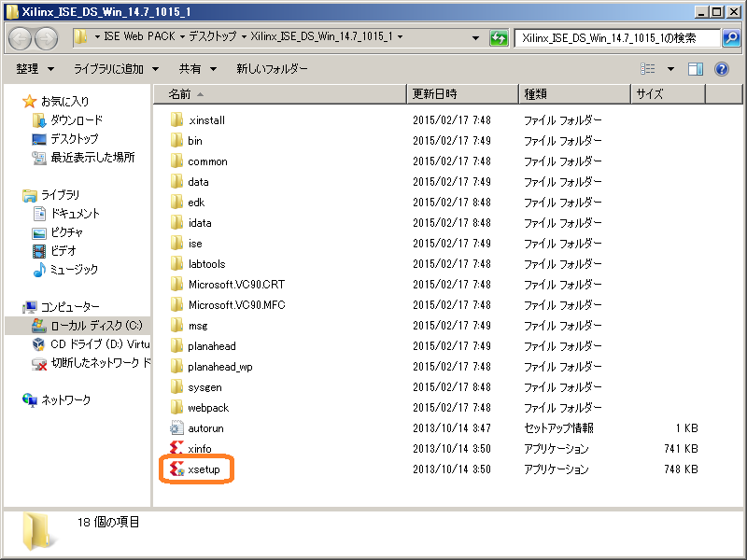Select ローカル ディスク (C:) in navigation pane
747x560 pixels.
coord(95,326)
